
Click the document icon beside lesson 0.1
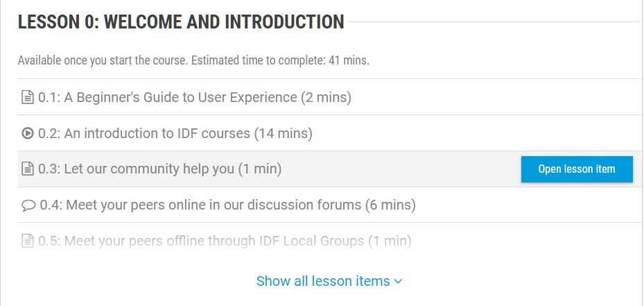pos(28,98)
